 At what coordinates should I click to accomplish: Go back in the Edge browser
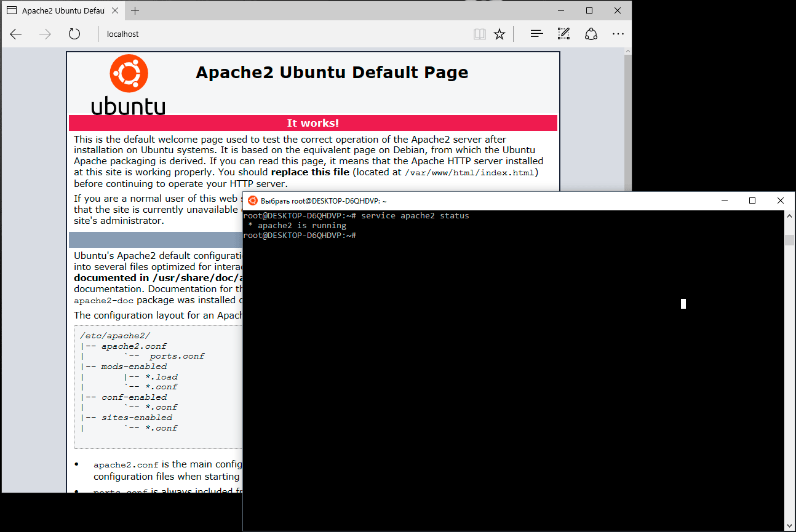tap(16, 34)
